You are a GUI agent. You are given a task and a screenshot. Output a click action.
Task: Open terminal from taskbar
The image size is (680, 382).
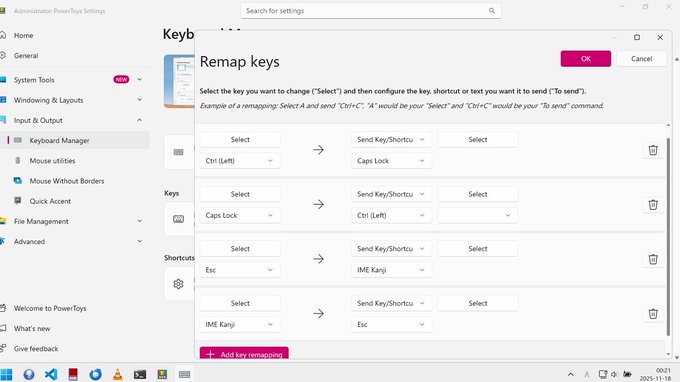tap(140, 374)
